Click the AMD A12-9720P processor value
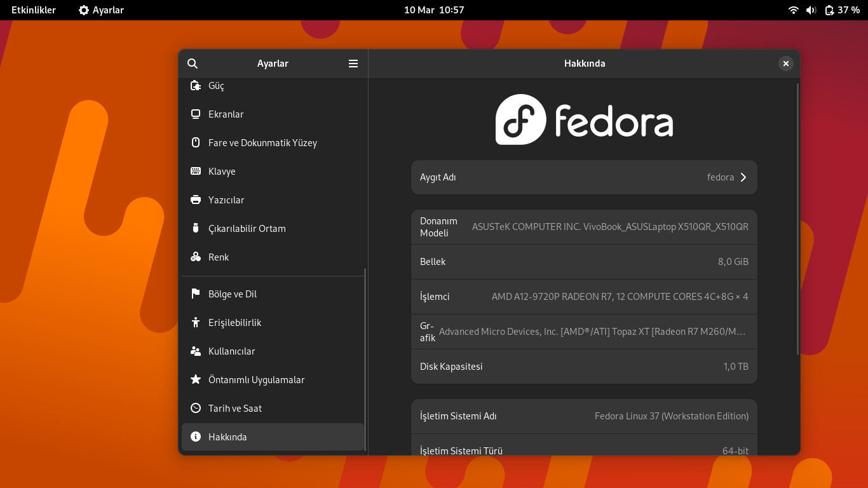The image size is (868, 488). 620,297
